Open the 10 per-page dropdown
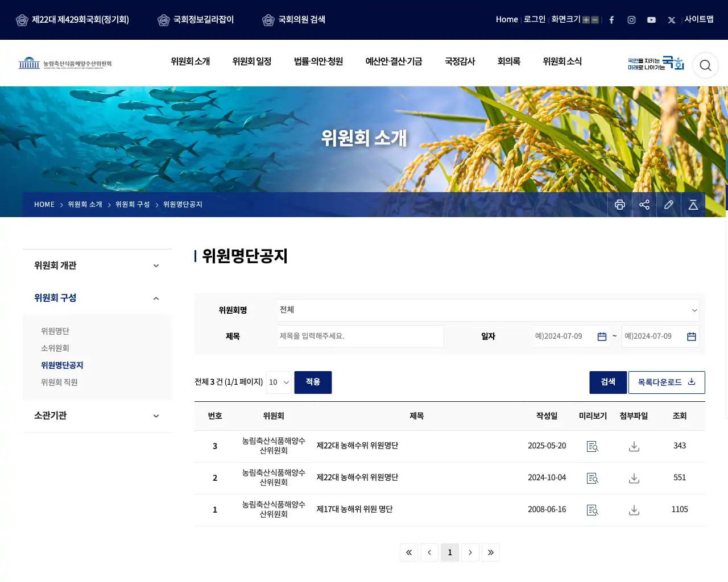This screenshot has height=582, width=728. [279, 383]
